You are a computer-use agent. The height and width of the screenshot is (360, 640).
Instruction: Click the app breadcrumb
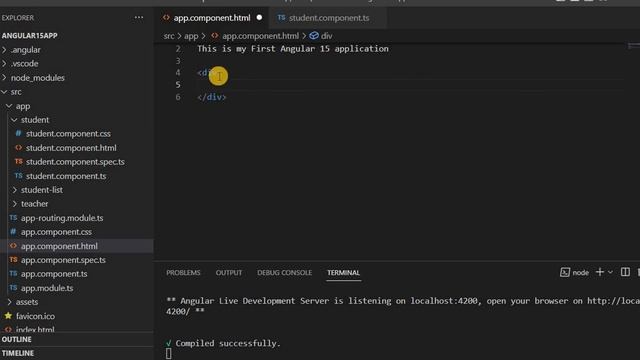(x=191, y=36)
